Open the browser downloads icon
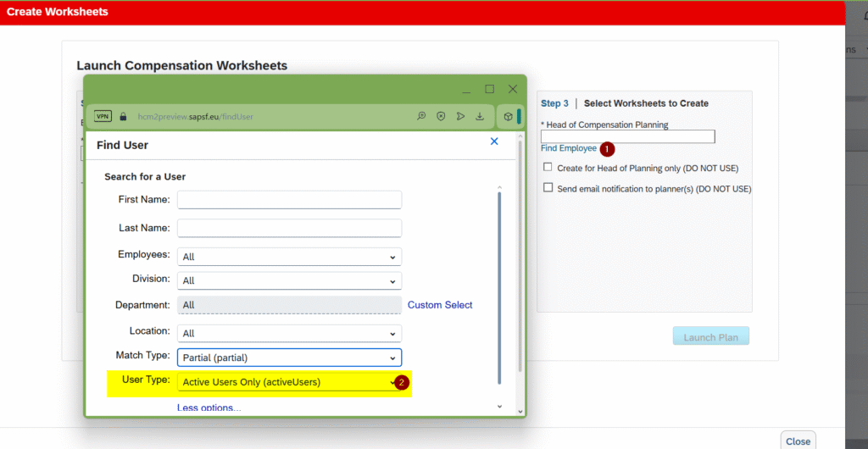 point(480,117)
